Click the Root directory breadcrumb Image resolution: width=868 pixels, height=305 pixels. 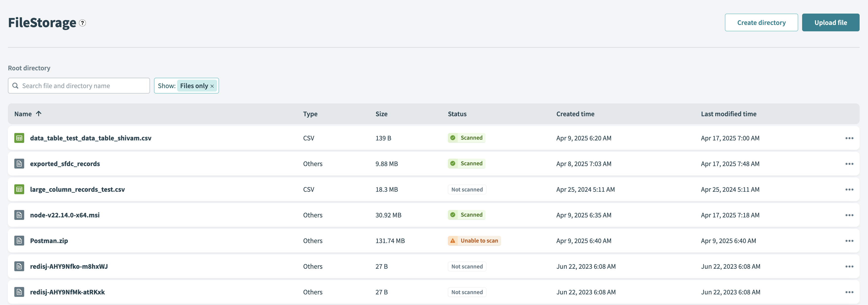(29, 68)
